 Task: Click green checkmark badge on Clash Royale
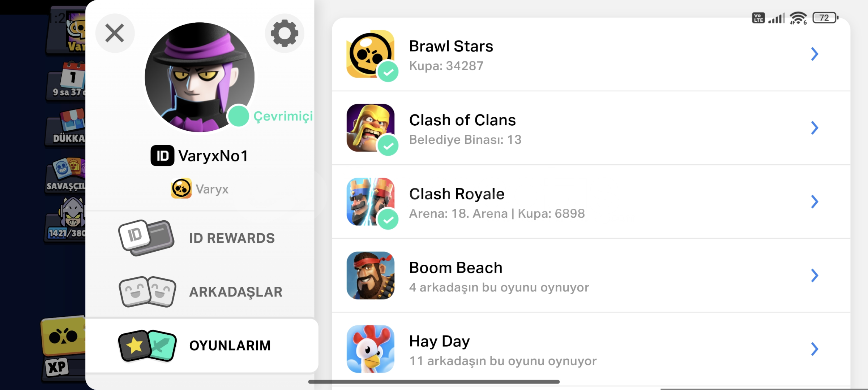(x=388, y=219)
